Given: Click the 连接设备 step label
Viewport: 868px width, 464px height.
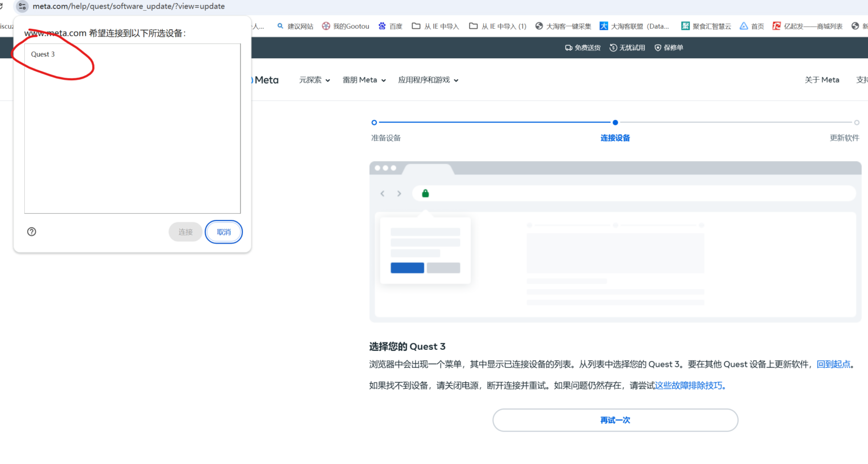Looking at the screenshot, I should (615, 138).
